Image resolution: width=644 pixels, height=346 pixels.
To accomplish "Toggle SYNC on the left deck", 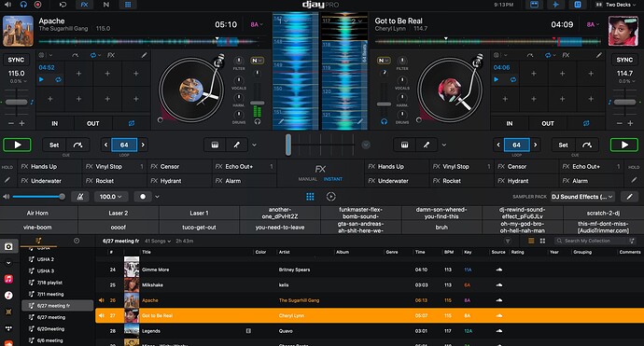I will click(16, 60).
